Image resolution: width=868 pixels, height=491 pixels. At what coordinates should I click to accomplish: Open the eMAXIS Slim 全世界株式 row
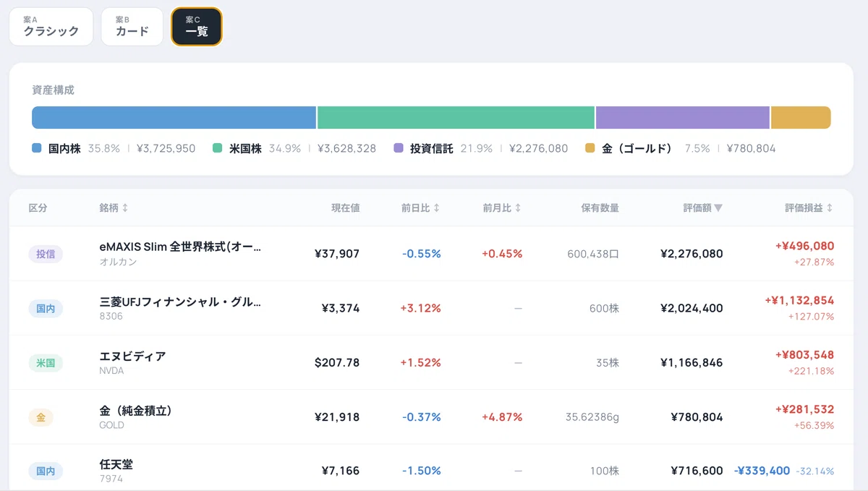pyautogui.click(x=432, y=254)
